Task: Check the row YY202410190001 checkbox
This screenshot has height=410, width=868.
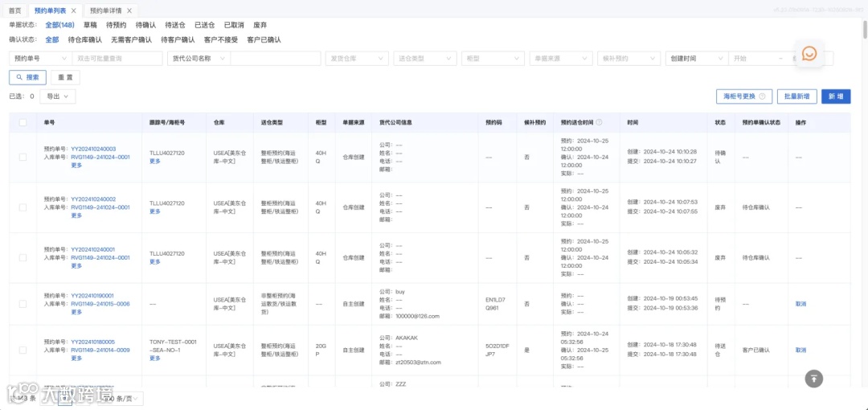Action: (23, 304)
